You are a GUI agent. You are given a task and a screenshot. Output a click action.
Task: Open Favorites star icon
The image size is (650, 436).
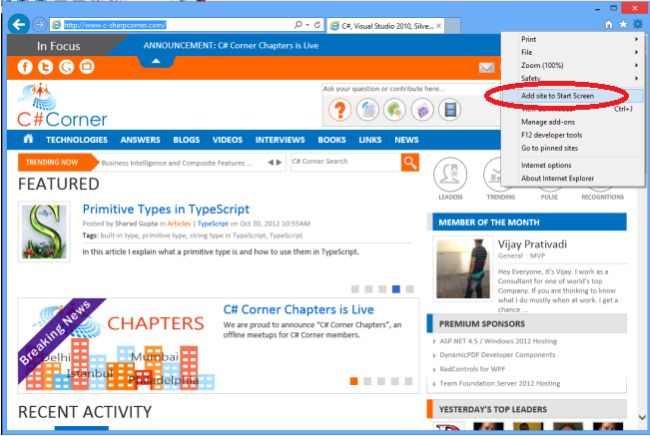coord(623,25)
